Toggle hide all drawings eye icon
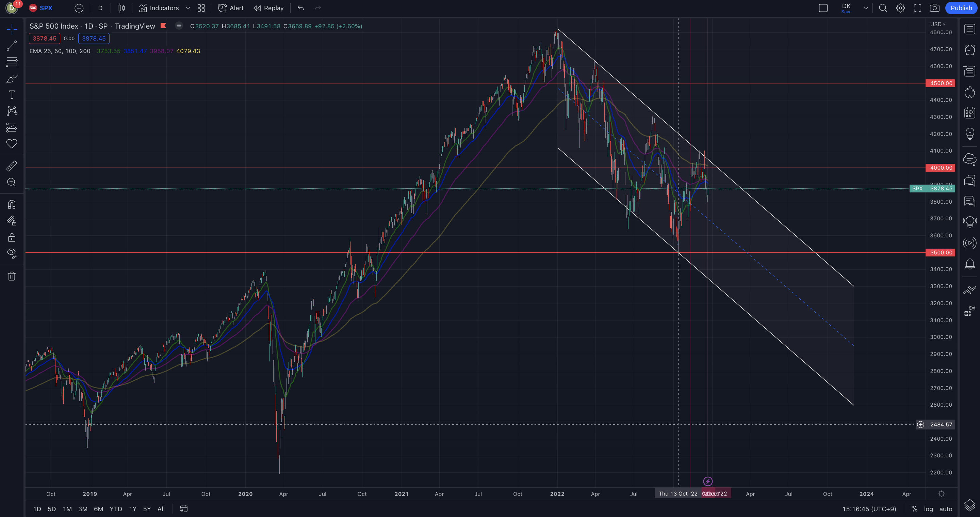 coord(12,253)
